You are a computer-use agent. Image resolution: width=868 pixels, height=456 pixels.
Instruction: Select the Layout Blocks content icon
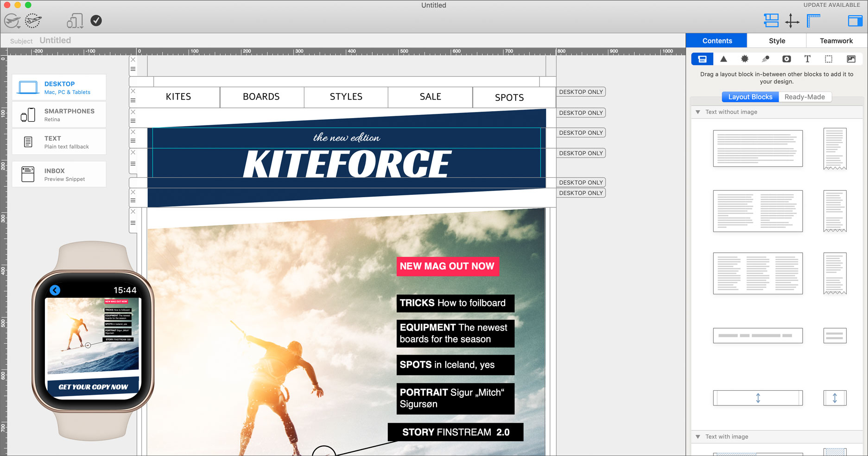click(702, 59)
